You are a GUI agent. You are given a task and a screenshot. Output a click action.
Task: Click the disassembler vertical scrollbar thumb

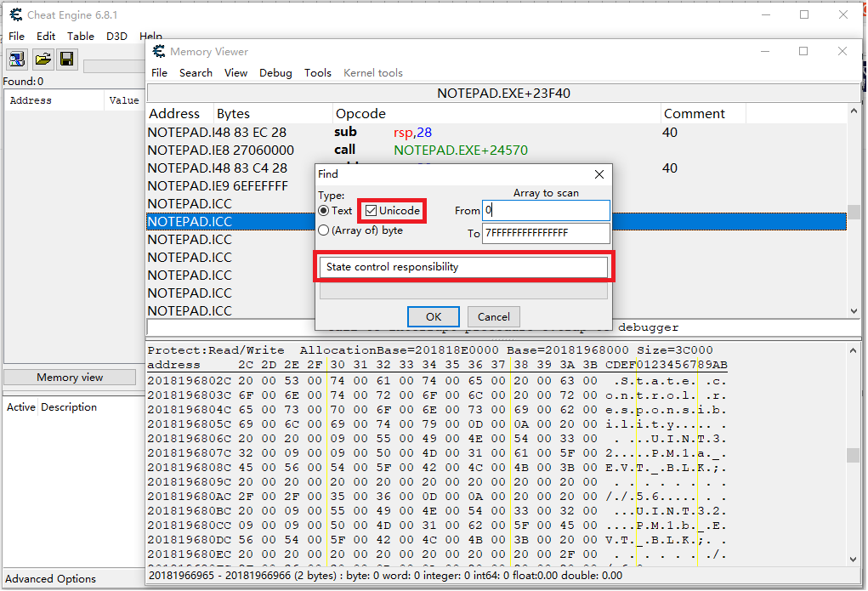[x=853, y=212]
